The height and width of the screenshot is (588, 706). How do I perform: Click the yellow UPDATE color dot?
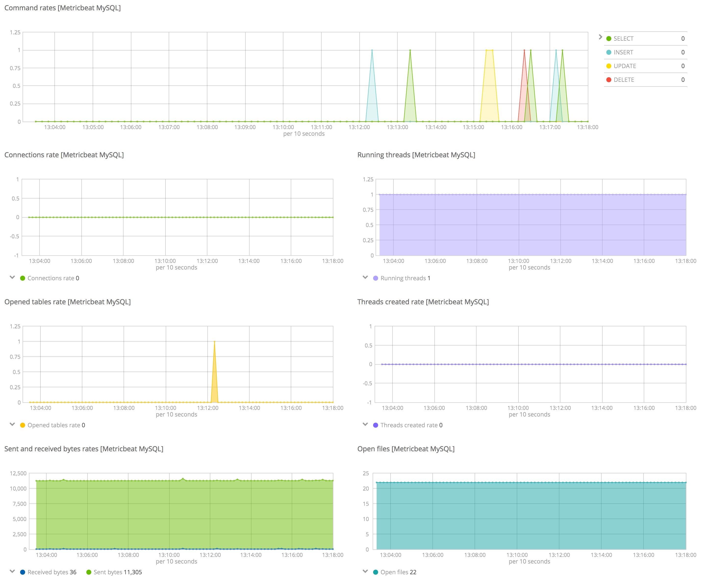point(608,66)
